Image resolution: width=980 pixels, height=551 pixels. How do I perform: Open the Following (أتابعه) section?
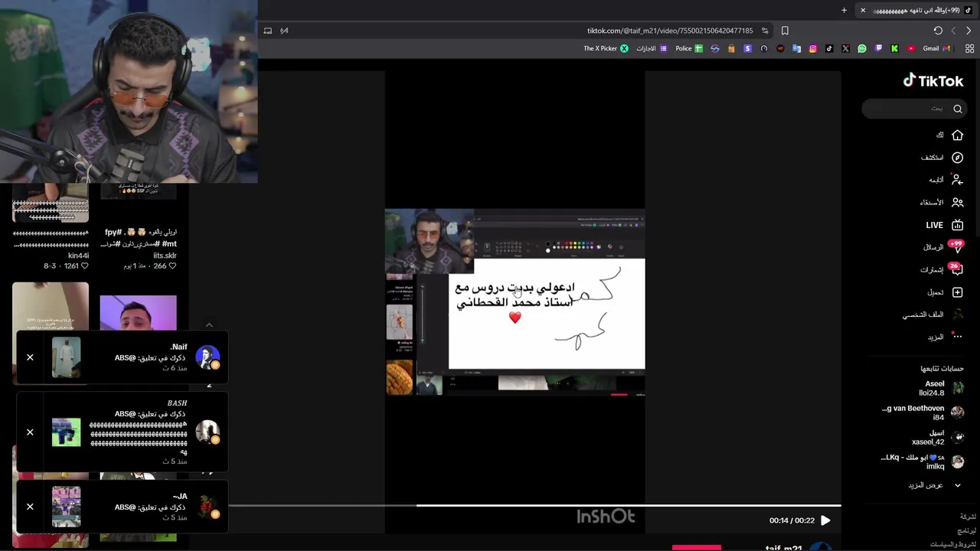click(946, 180)
